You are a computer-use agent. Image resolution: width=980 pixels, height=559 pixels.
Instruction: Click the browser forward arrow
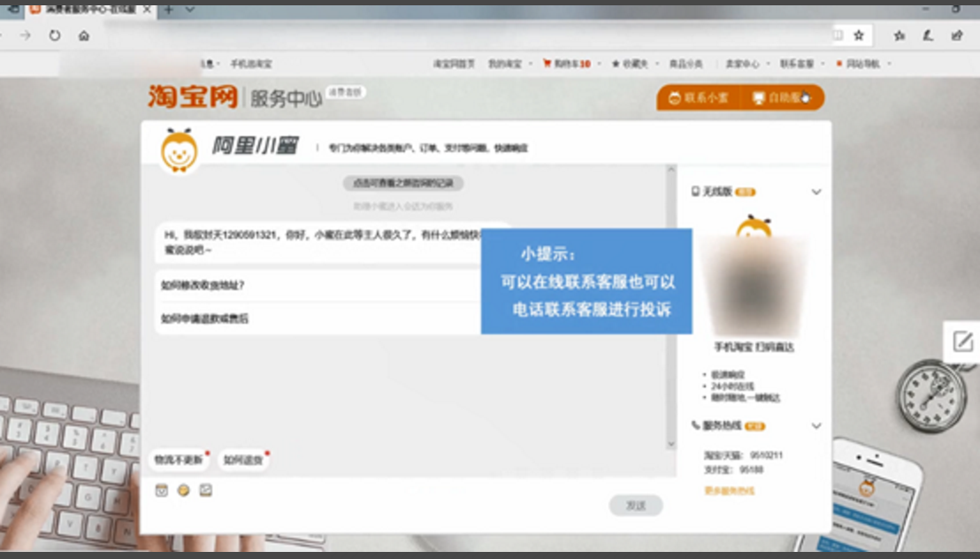click(x=25, y=35)
